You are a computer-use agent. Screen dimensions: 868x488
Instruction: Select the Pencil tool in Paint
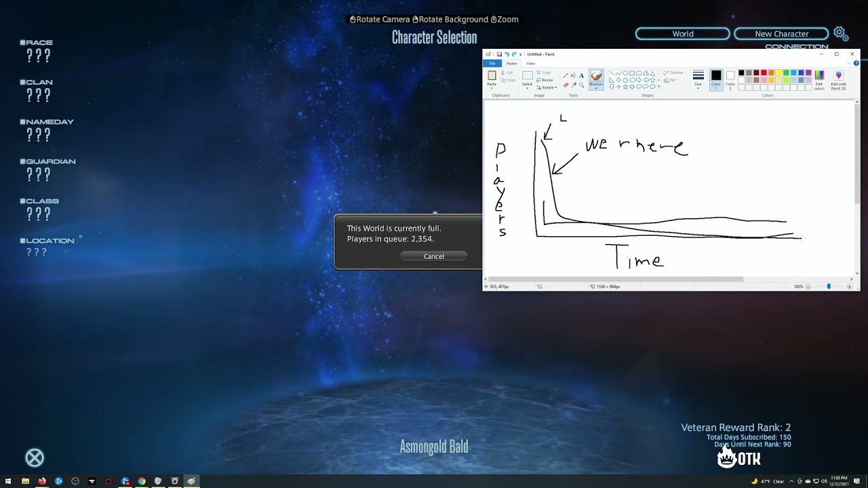pyautogui.click(x=566, y=75)
